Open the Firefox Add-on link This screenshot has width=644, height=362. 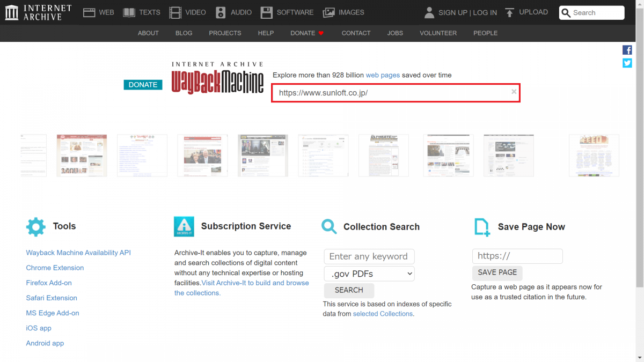click(x=49, y=283)
